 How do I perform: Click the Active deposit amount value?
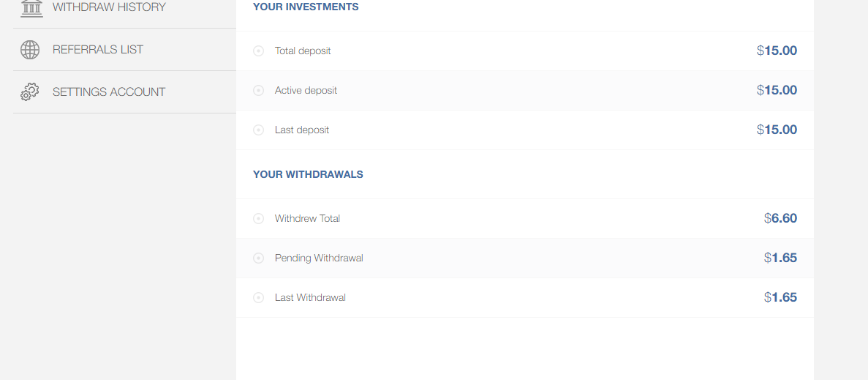[777, 91]
